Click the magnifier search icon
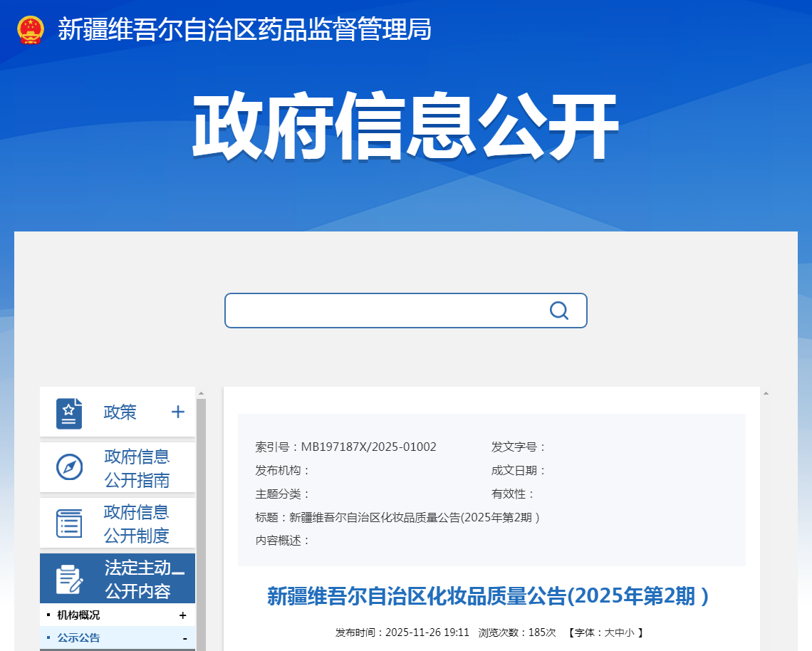The height and width of the screenshot is (651, 812). click(x=558, y=311)
